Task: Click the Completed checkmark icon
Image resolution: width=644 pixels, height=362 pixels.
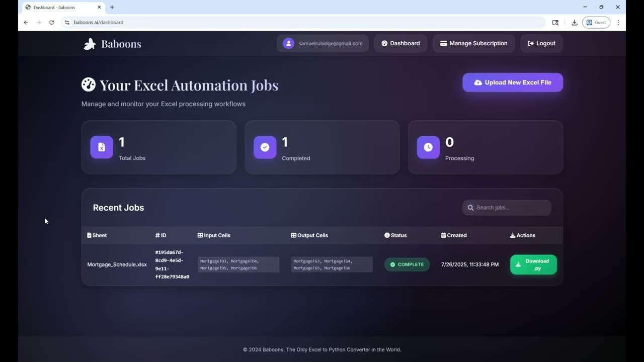Action: (x=265, y=147)
